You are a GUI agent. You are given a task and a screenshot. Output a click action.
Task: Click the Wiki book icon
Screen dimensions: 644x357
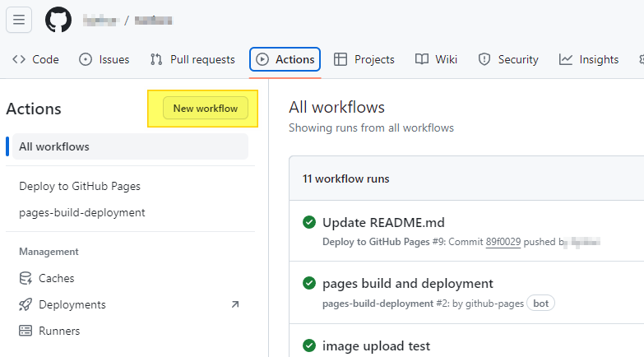[422, 59]
